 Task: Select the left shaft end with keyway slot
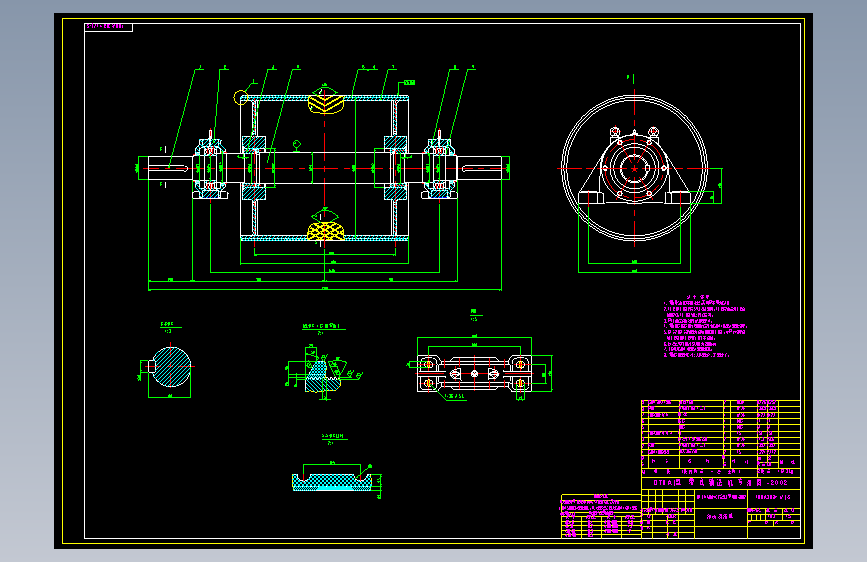(x=170, y=168)
